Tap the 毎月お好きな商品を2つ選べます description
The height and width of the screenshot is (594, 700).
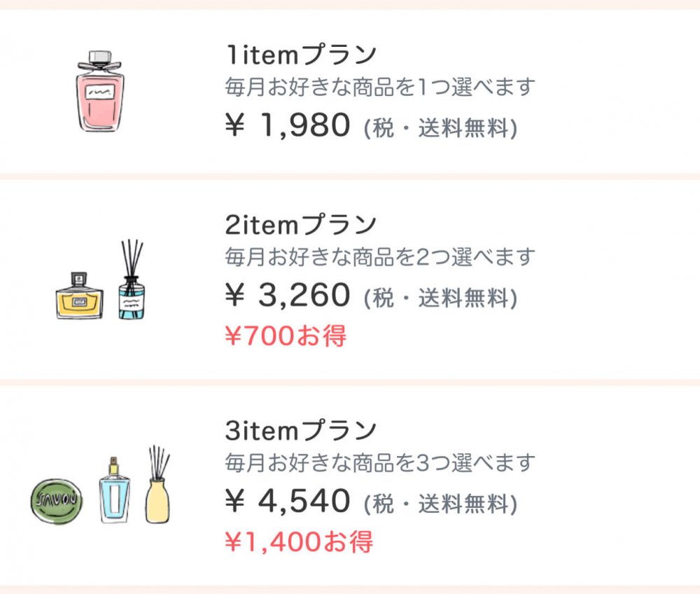[x=380, y=257]
